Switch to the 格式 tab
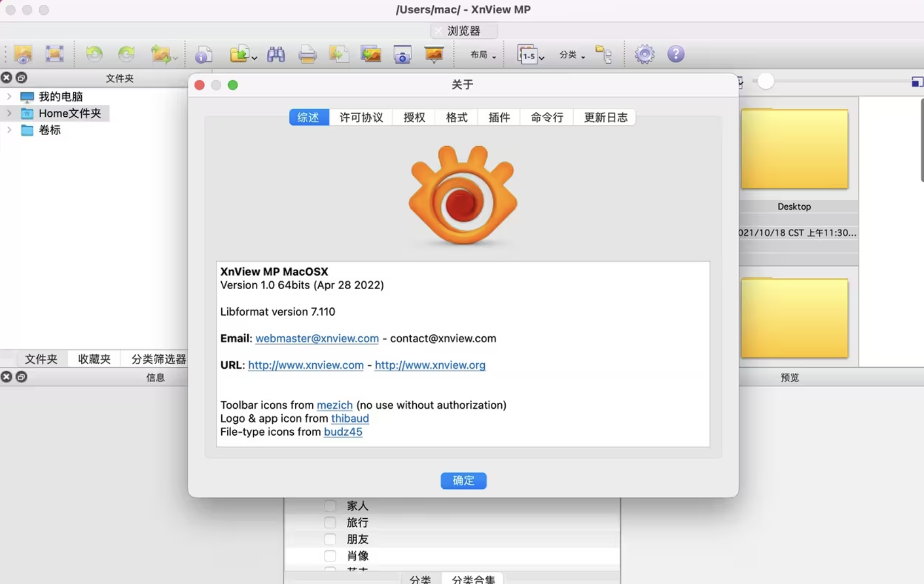This screenshot has width=924, height=584. coord(457,117)
